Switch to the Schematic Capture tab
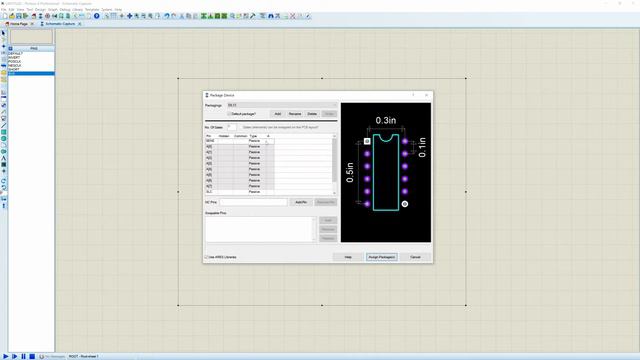Image resolution: width=640 pixels, height=360 pixels. tap(60, 24)
